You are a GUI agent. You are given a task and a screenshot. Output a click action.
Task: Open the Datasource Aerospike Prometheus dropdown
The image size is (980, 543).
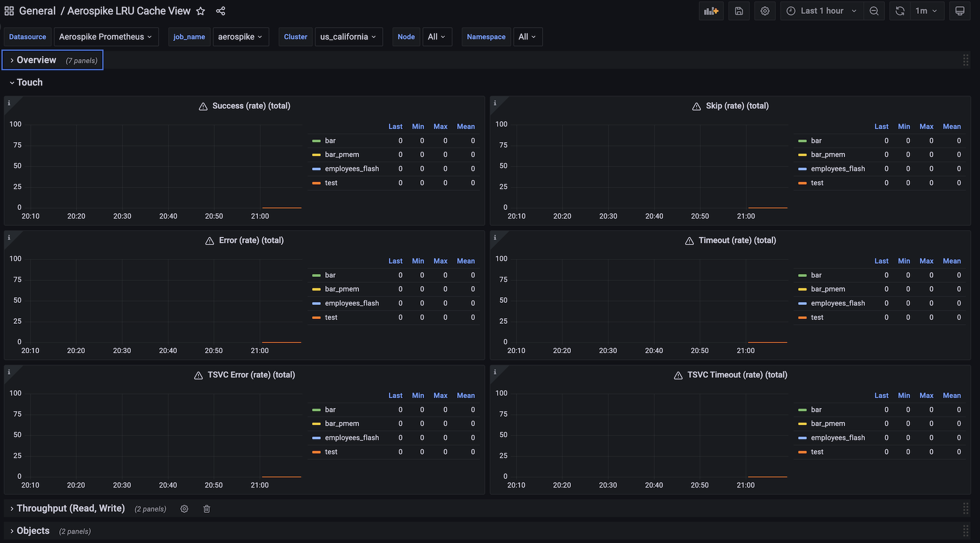(106, 37)
